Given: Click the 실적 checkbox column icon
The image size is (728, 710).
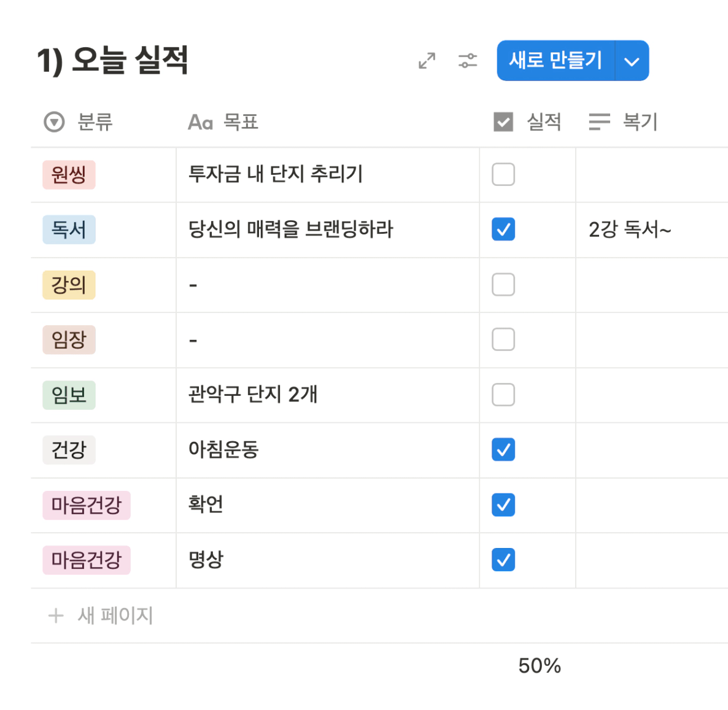Looking at the screenshot, I should (503, 122).
